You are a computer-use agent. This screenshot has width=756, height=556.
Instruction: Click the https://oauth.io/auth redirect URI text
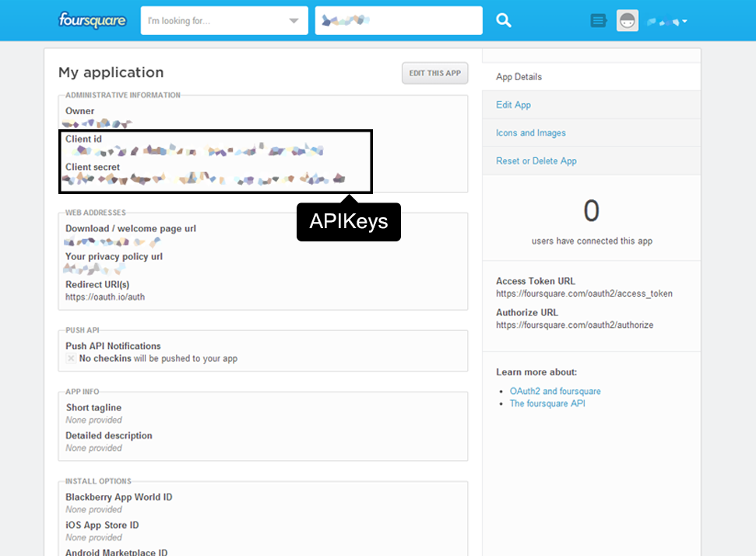[x=105, y=297]
